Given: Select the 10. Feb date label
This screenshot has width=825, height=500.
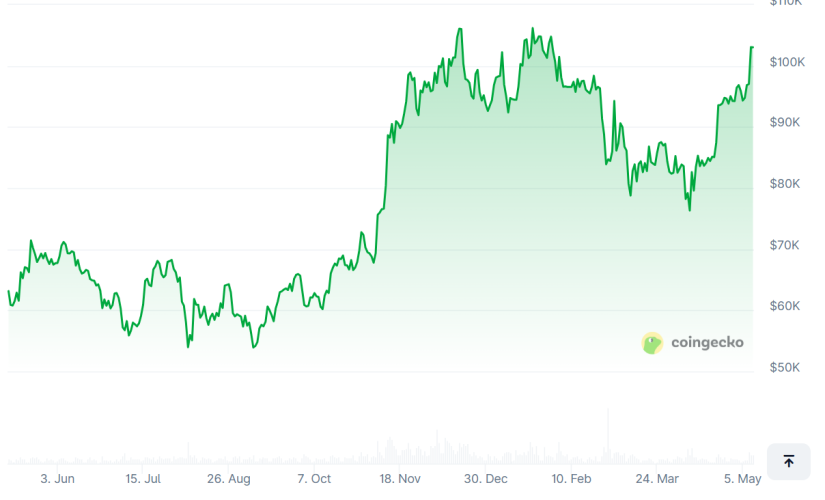Looking at the screenshot, I should [571, 479].
